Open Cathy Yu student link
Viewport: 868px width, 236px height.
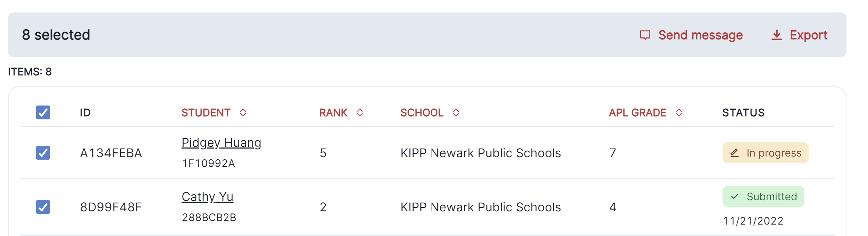(x=207, y=197)
